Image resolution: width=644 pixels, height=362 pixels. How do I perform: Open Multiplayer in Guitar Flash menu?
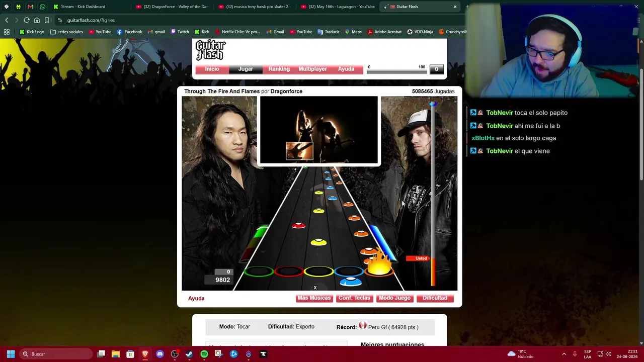pos(312,69)
